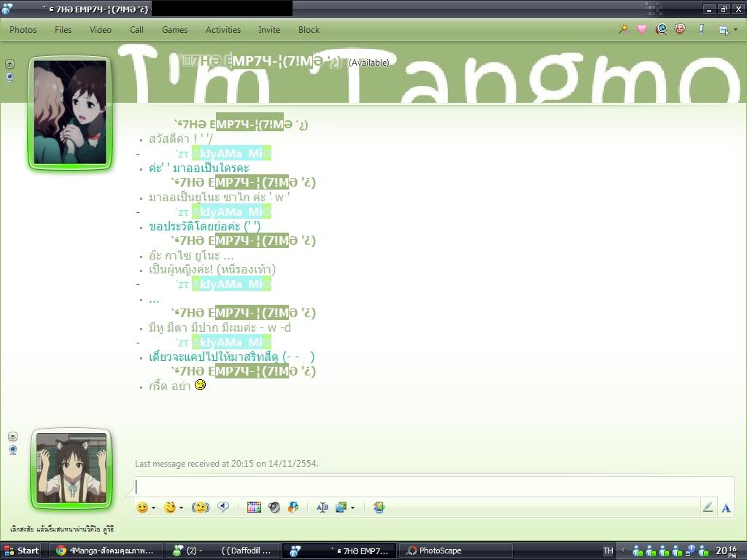This screenshot has height=560, width=747.
Task: Click the Thai video call link at bottom left
Action: [62, 529]
